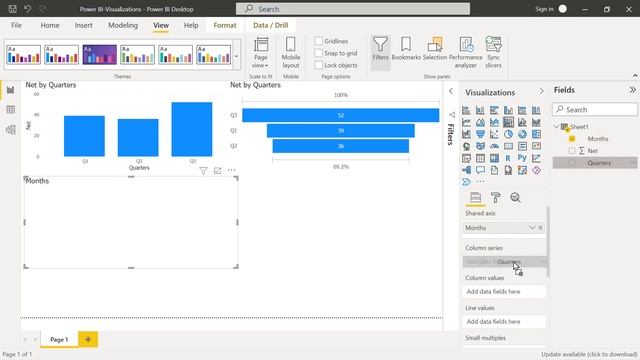Switch to Model view in left sidebar

(11, 129)
